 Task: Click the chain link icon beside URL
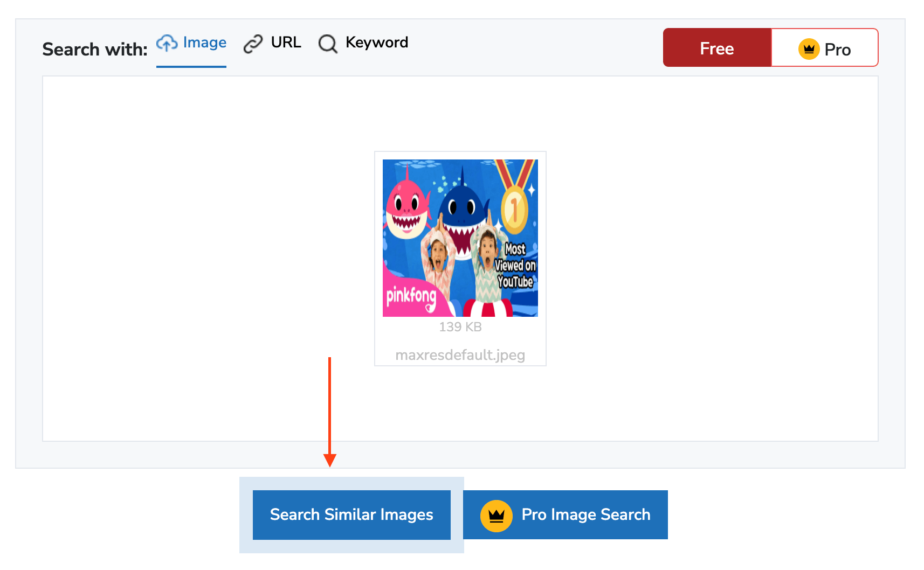click(x=253, y=44)
